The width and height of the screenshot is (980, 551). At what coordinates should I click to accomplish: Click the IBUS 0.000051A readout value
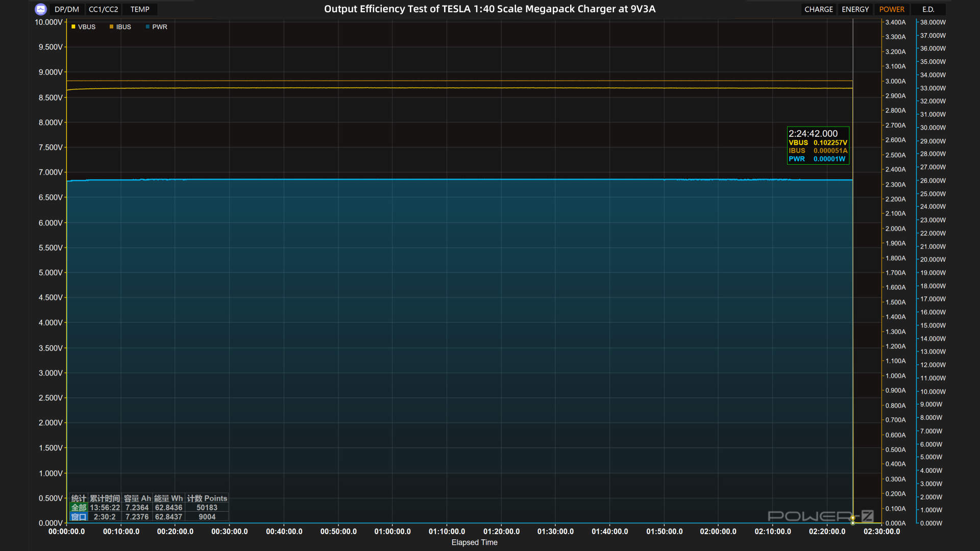[x=830, y=151]
